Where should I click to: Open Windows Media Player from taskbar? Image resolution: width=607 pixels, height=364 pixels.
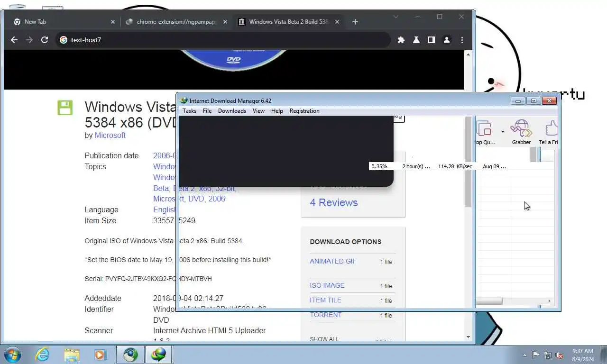click(100, 355)
